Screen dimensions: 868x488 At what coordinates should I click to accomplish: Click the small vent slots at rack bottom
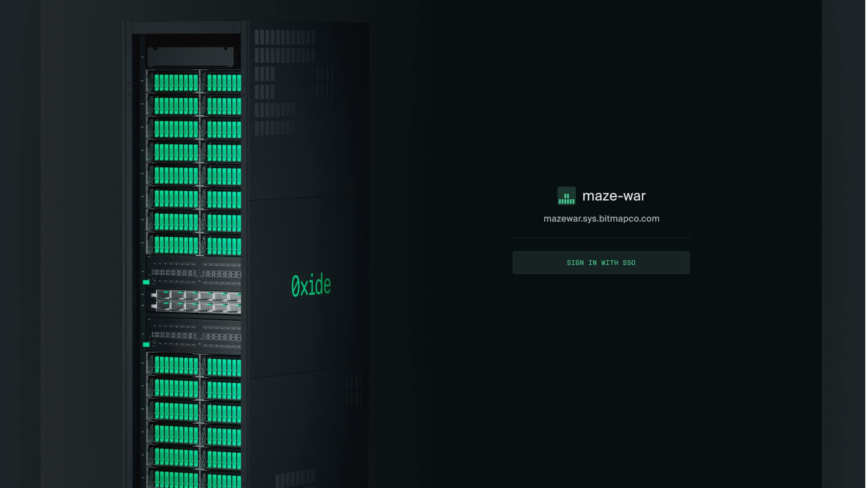pyautogui.click(x=295, y=478)
